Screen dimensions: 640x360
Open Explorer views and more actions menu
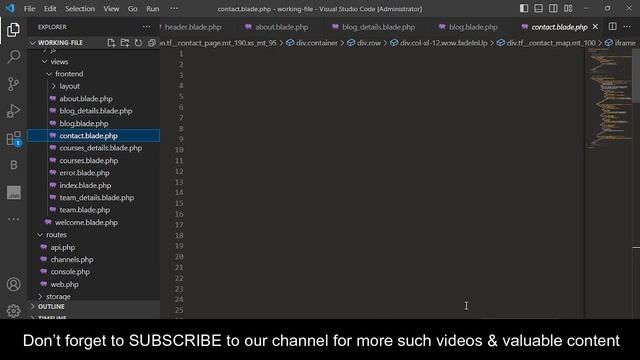[146, 27]
